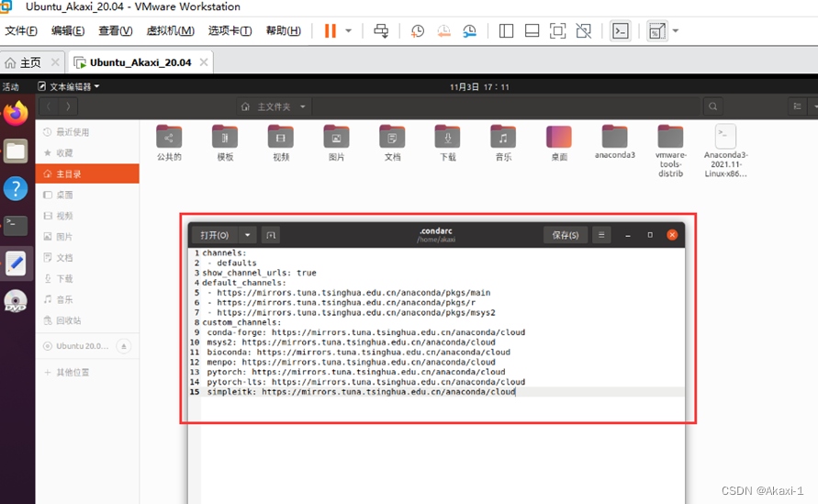818x504 pixels.
Task: Click 打开(O) in the text editor
Action: pyautogui.click(x=215, y=235)
